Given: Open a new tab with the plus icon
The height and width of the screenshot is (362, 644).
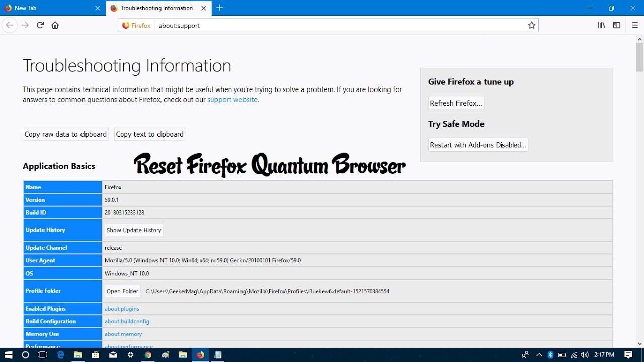Looking at the screenshot, I should point(220,8).
